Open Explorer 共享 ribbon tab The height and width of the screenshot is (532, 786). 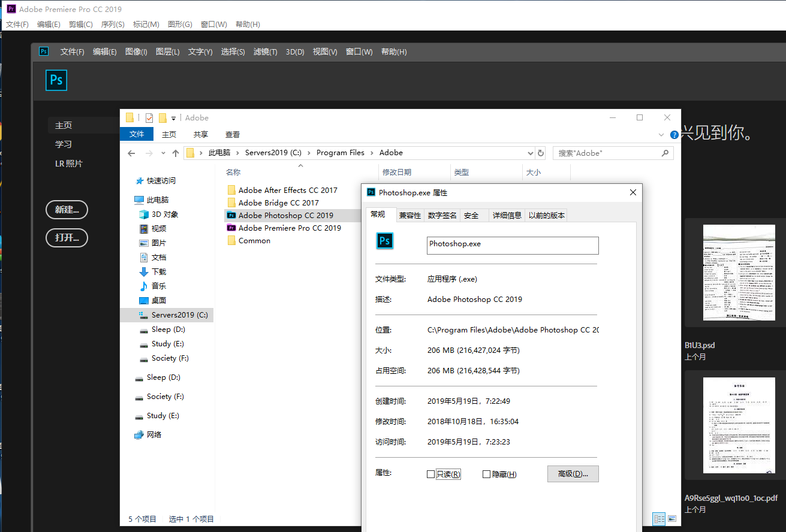click(201, 135)
